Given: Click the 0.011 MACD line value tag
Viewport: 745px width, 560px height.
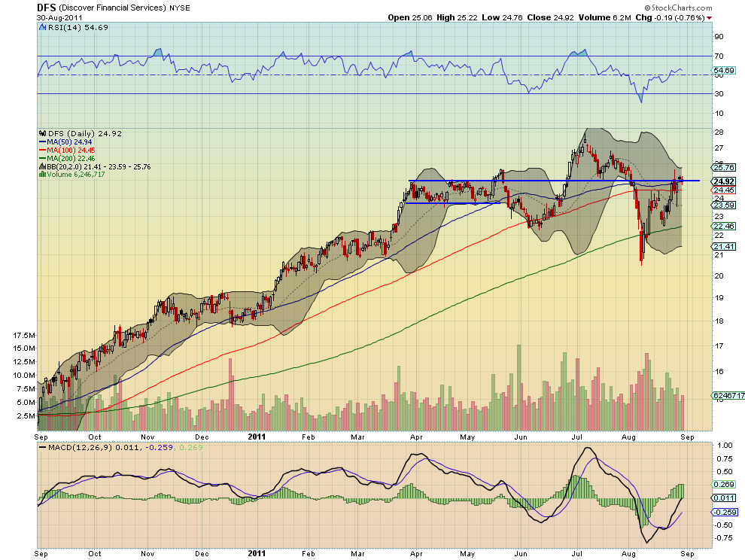Looking at the screenshot, I should pos(724,498).
